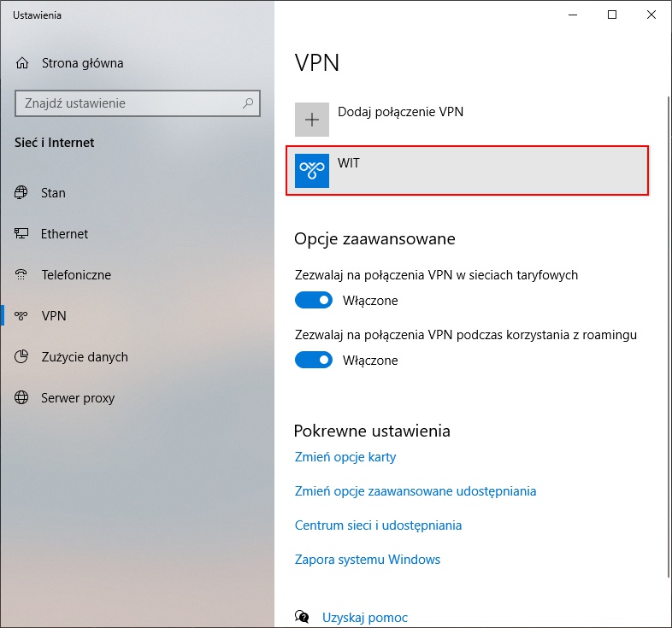Open Zapora systemu Windows link
The height and width of the screenshot is (628, 672).
point(368,560)
